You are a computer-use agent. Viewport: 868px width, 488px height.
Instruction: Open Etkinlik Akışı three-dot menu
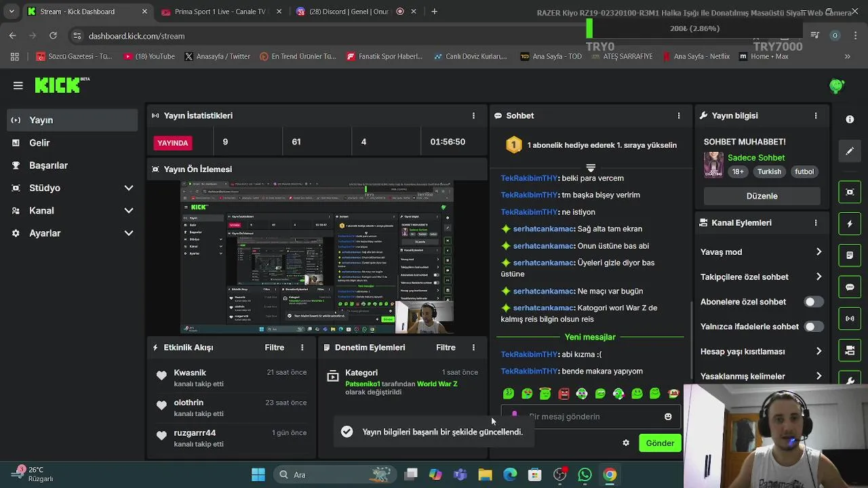pos(302,348)
